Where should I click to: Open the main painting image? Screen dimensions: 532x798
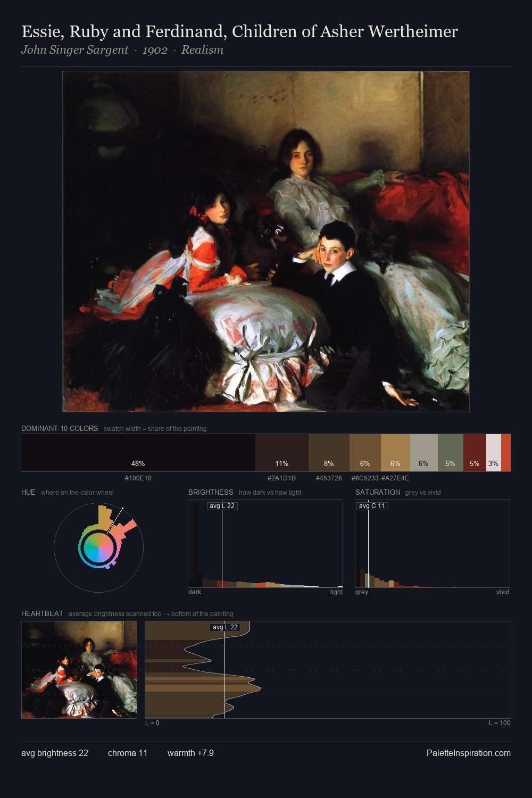(x=266, y=242)
